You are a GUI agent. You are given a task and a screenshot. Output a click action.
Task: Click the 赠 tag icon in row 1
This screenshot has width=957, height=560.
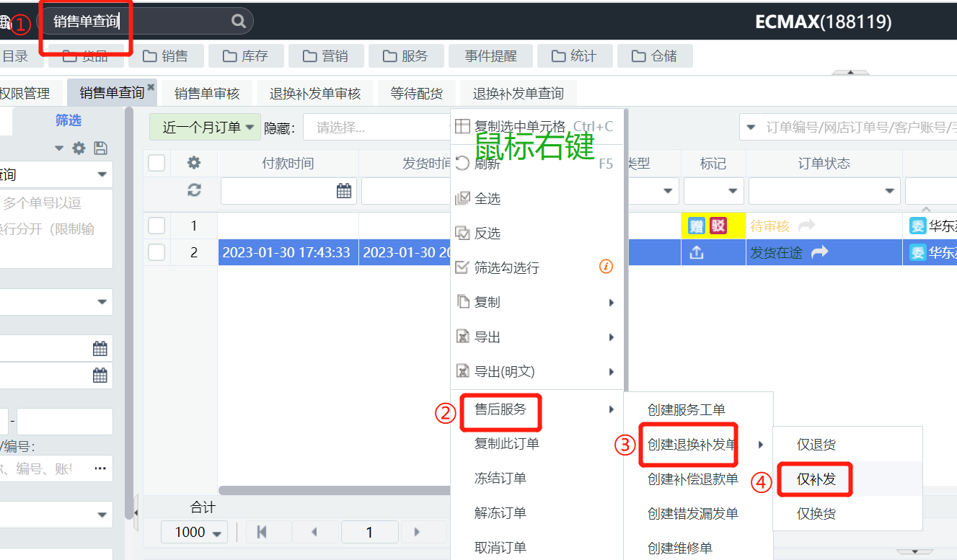696,226
